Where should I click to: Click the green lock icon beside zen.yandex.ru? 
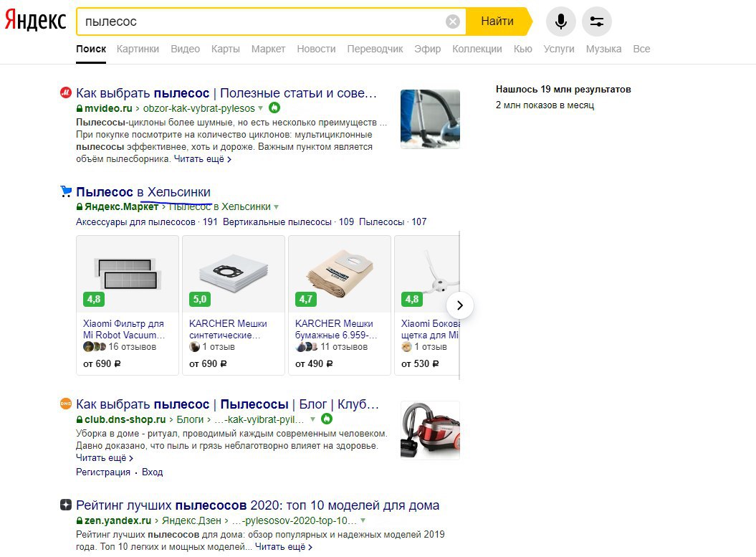[80, 521]
